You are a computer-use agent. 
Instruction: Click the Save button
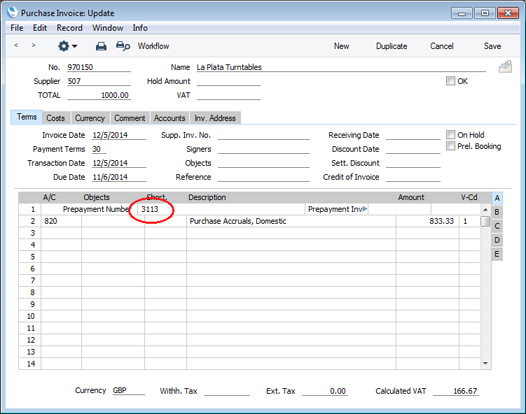492,46
